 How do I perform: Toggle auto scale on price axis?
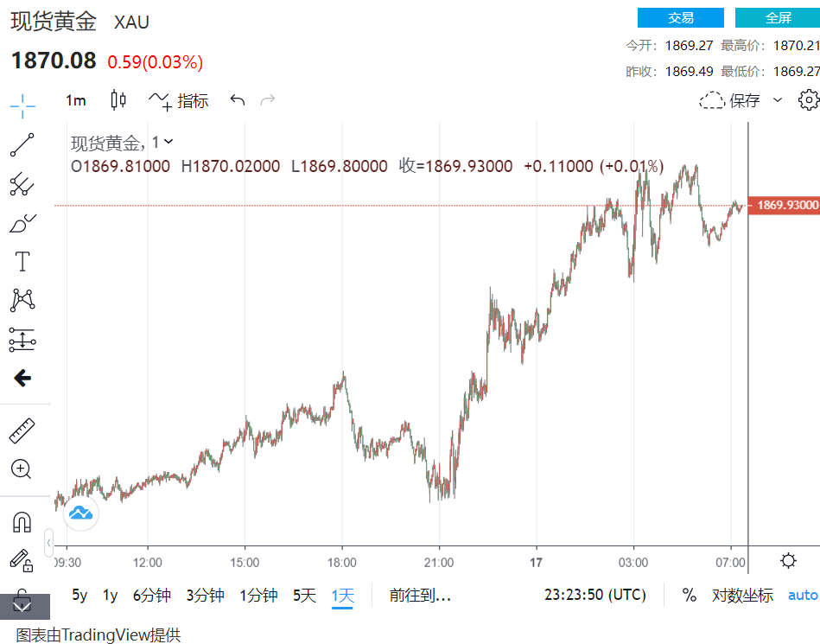pos(802,595)
